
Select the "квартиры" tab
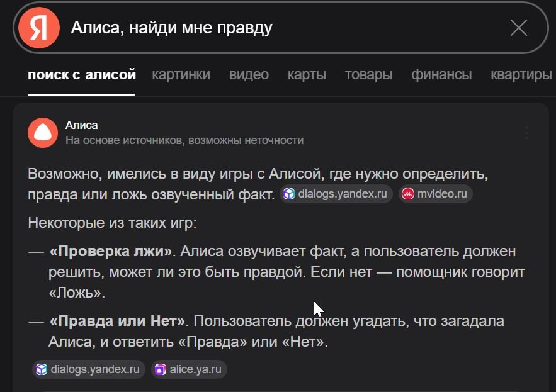pyautogui.click(x=521, y=74)
